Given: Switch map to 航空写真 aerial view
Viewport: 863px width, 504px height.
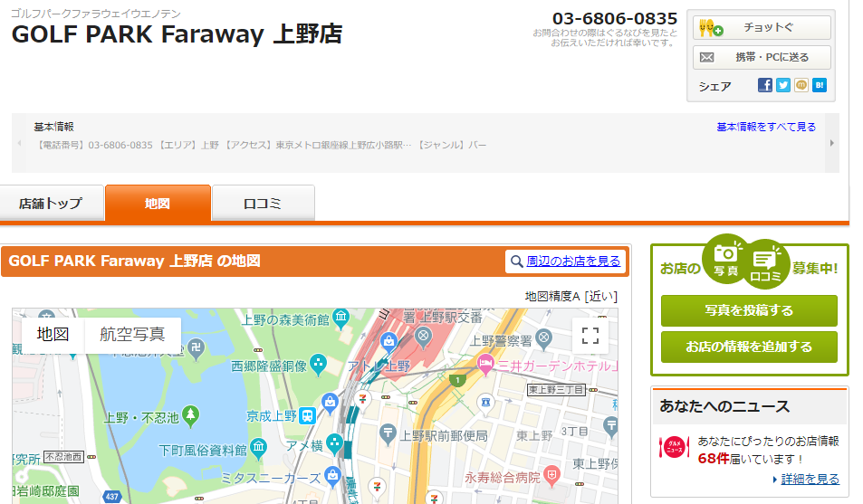Looking at the screenshot, I should tap(132, 334).
